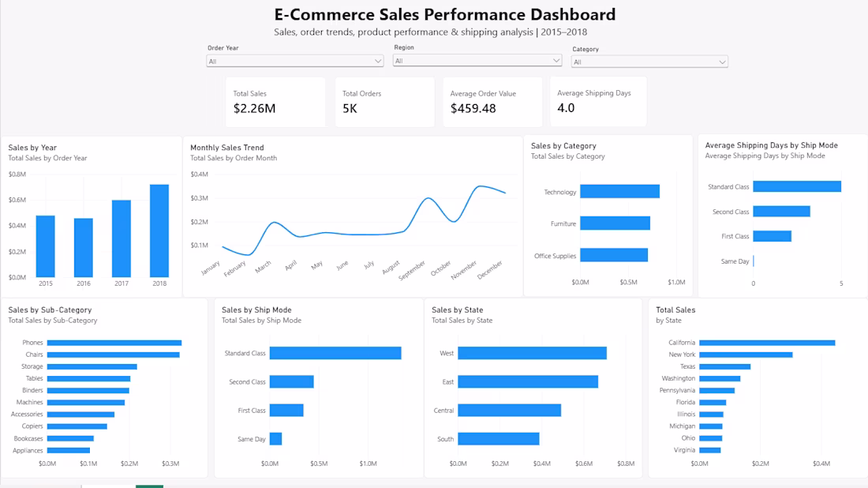
Task: Open the Category filter dropdown
Action: (x=649, y=62)
